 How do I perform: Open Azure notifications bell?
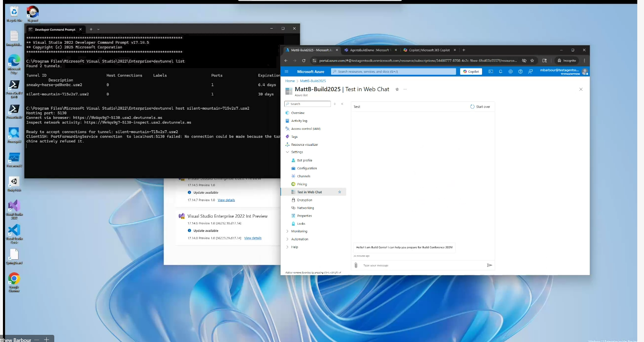[501, 71]
